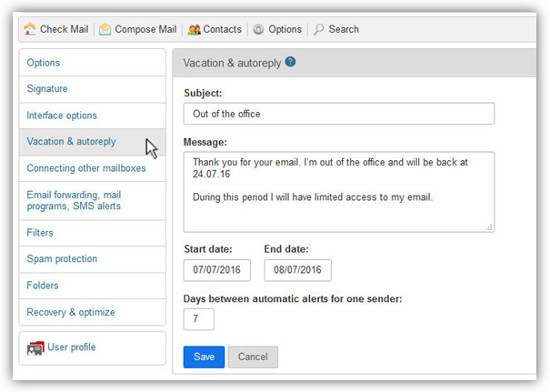Click the Compose Mail envelope icon

pyautogui.click(x=105, y=29)
